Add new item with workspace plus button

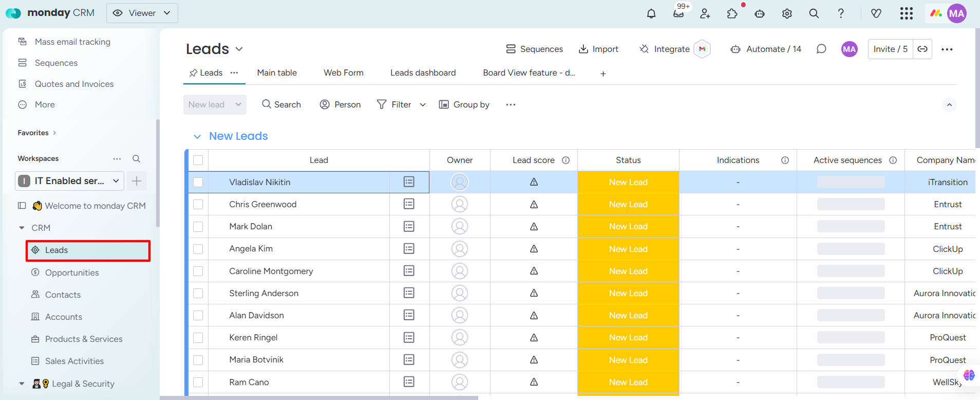coord(137,181)
